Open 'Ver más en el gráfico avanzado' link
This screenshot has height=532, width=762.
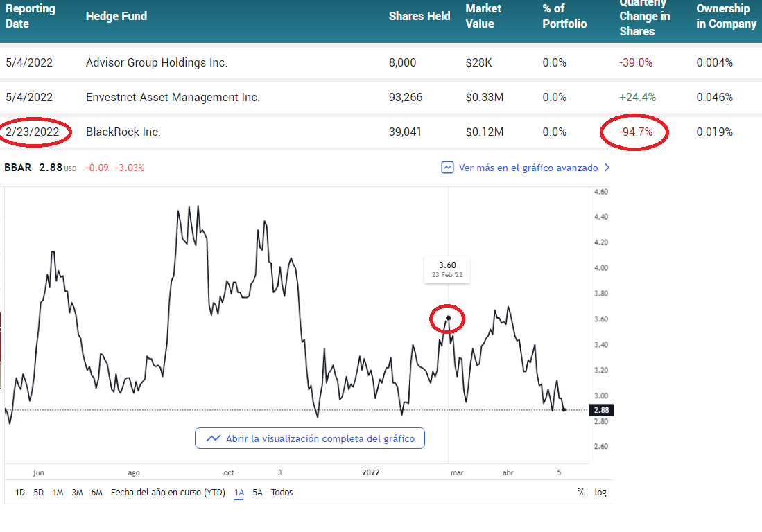click(528, 168)
